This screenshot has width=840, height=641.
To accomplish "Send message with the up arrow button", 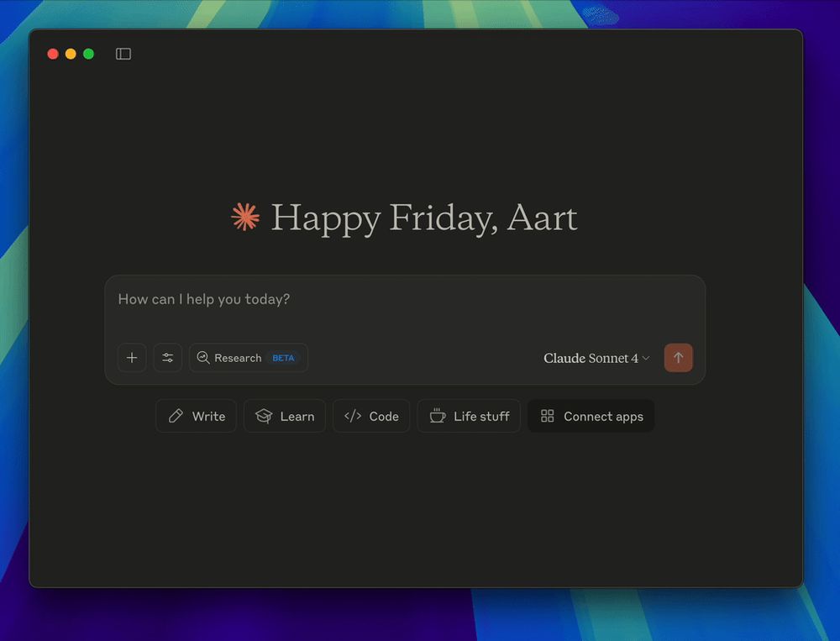I will [x=678, y=358].
